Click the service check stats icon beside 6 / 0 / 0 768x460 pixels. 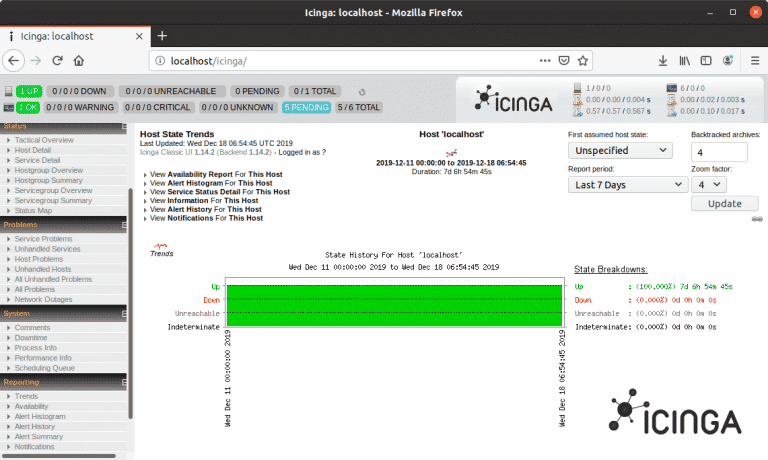click(671, 88)
